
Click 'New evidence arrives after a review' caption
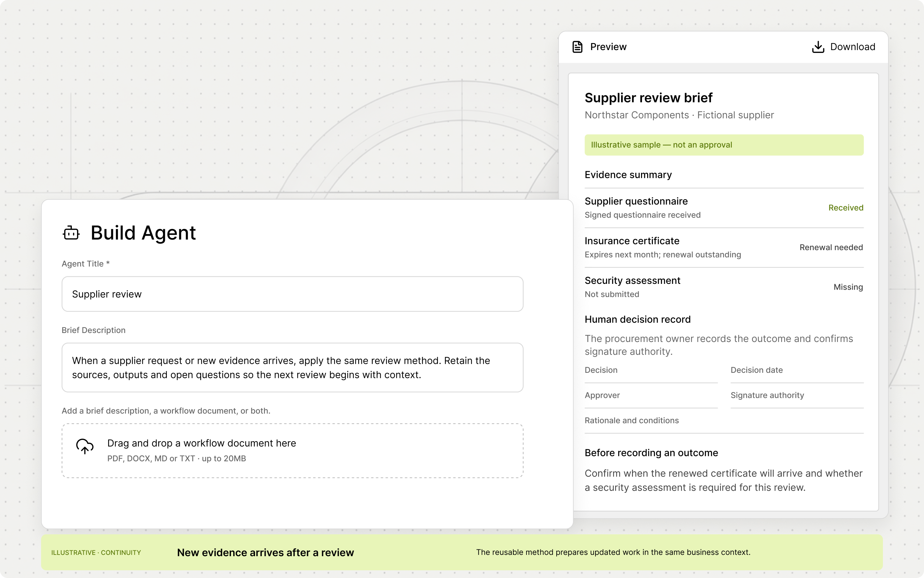point(265,552)
